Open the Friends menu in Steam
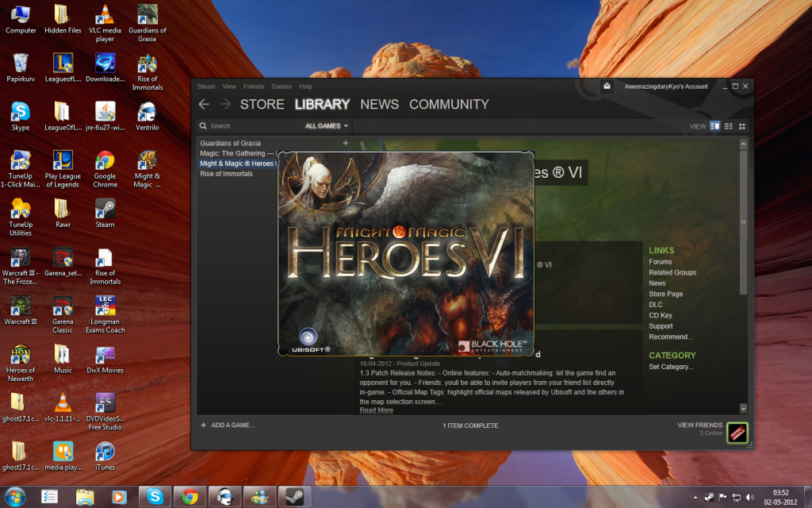812x508 pixels. (254, 87)
